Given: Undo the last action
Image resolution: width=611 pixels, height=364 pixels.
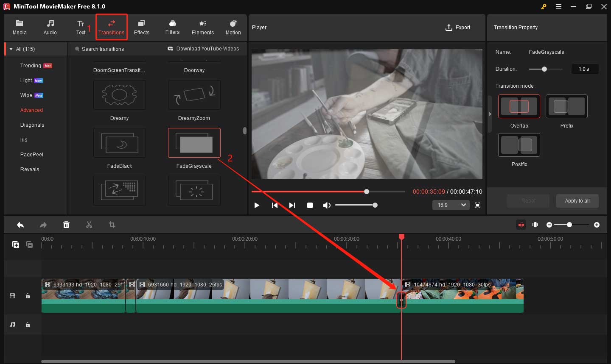Looking at the screenshot, I should click(x=20, y=225).
